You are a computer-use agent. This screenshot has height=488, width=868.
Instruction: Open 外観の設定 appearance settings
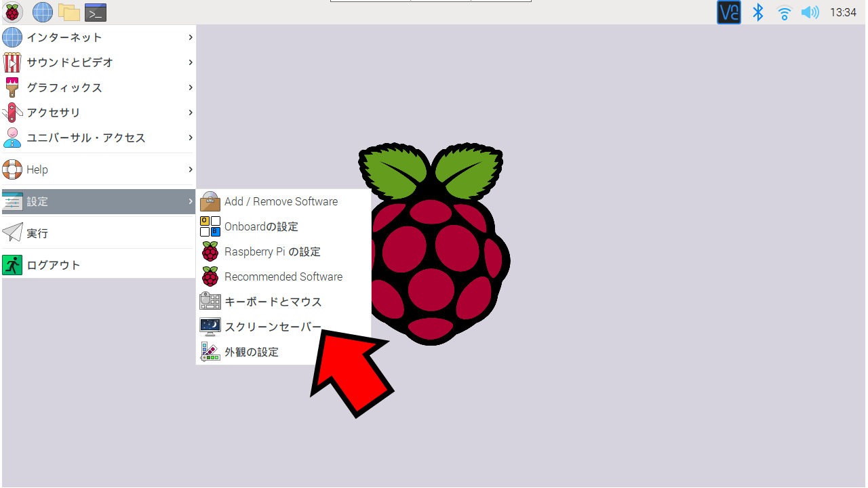pos(283,352)
